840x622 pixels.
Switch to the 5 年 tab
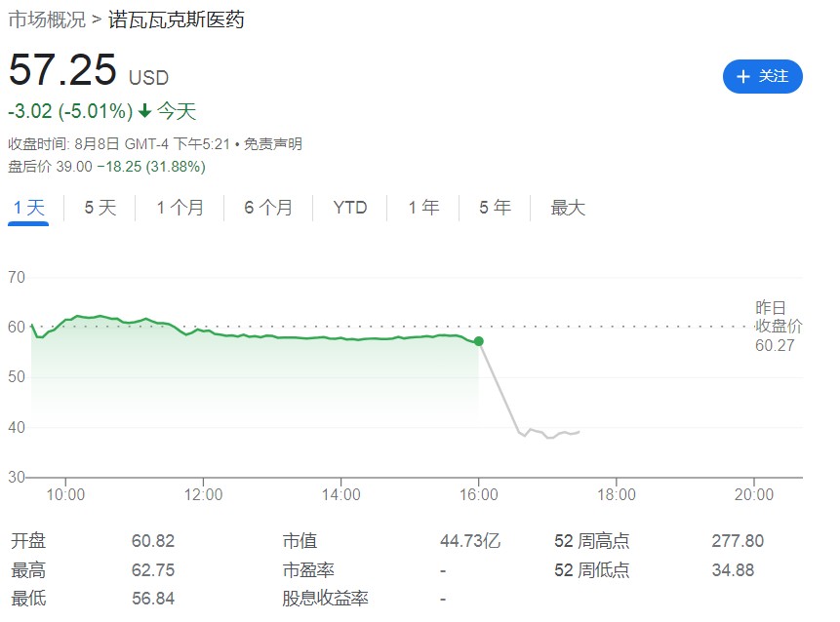(495, 208)
